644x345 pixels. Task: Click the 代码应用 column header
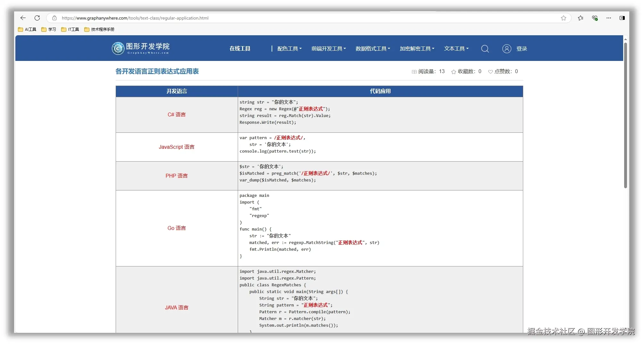[x=380, y=91]
